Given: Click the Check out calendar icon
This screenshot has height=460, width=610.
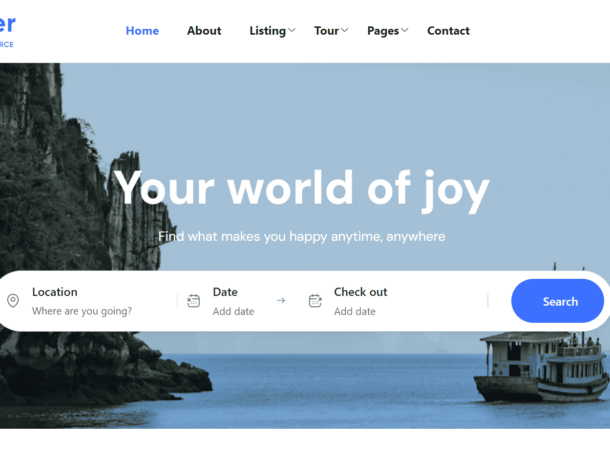Looking at the screenshot, I should (x=315, y=300).
